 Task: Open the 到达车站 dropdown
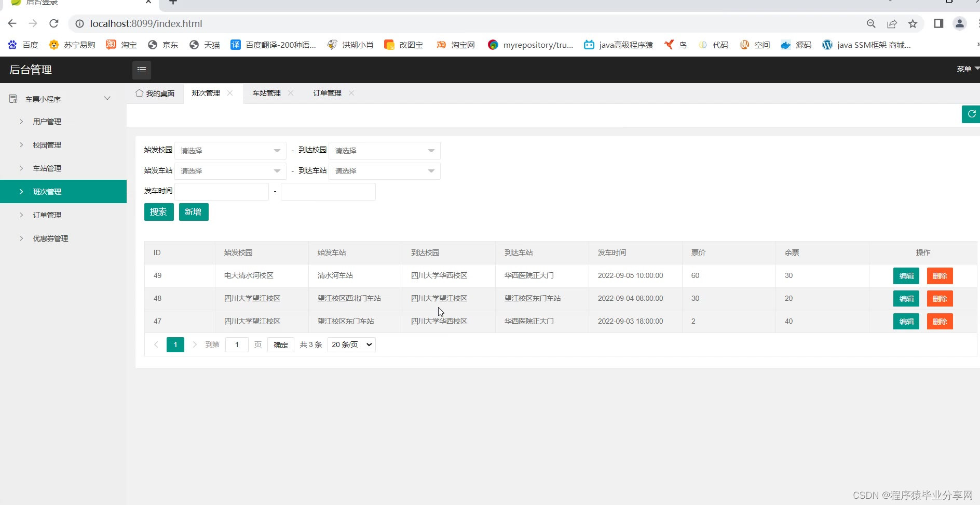pyautogui.click(x=385, y=171)
